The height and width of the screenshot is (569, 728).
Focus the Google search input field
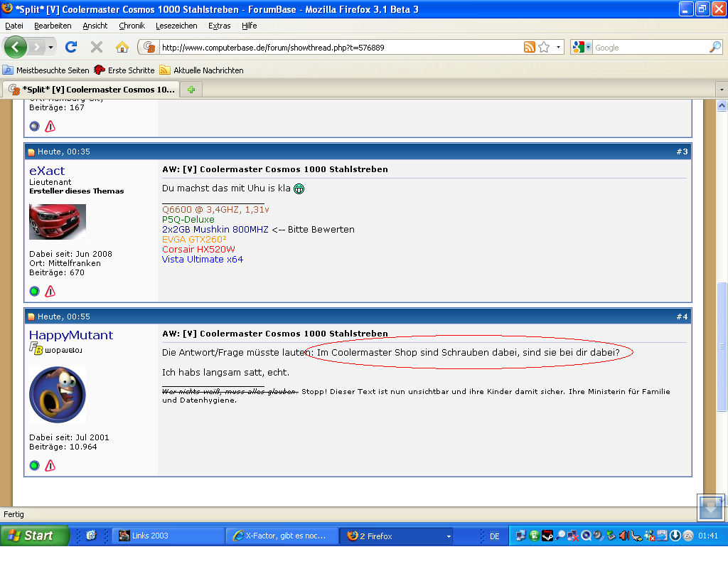(650, 48)
